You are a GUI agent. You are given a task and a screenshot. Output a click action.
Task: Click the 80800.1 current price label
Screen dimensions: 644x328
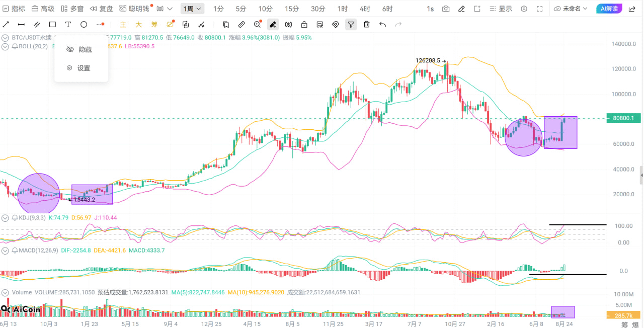[x=624, y=119]
